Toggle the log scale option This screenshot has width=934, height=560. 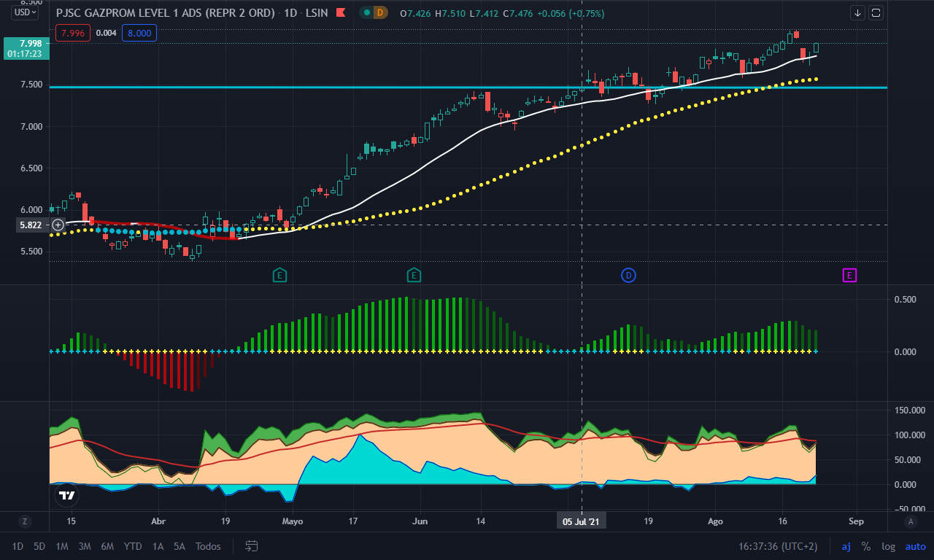[888, 546]
